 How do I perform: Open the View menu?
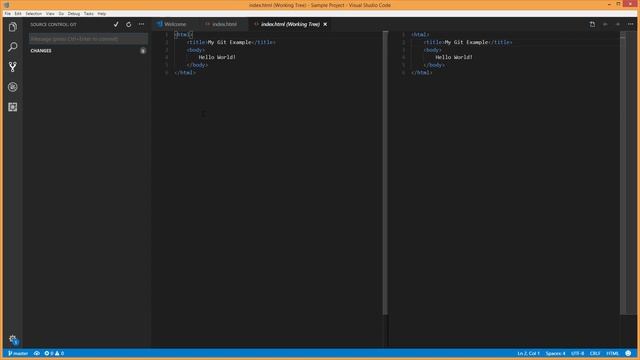50,13
